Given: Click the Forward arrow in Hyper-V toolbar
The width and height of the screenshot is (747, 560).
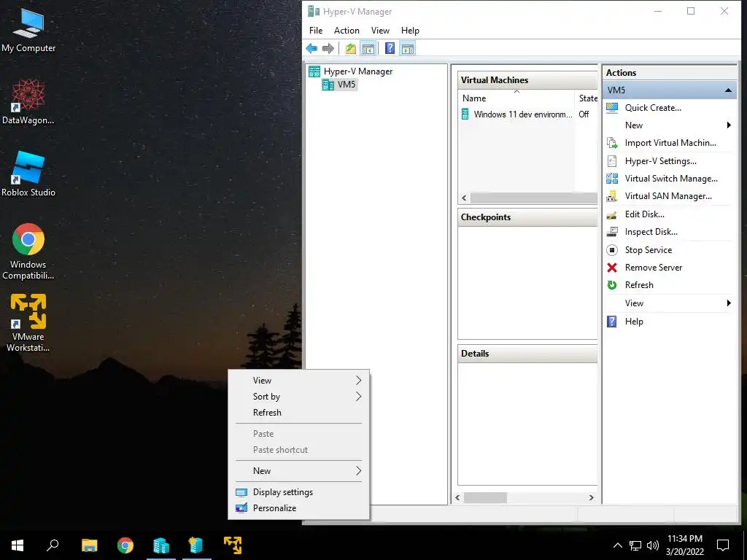Looking at the screenshot, I should [x=328, y=48].
